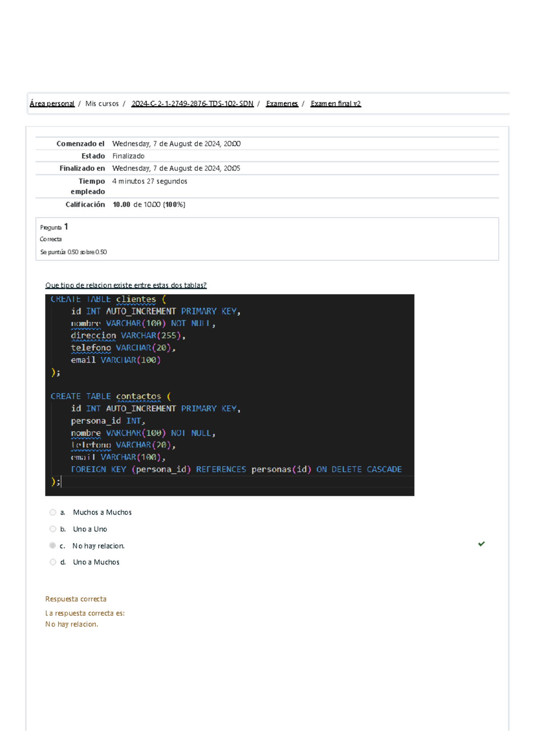
Task: Click the CREATE TABLE contactos code line
Action: point(110,396)
